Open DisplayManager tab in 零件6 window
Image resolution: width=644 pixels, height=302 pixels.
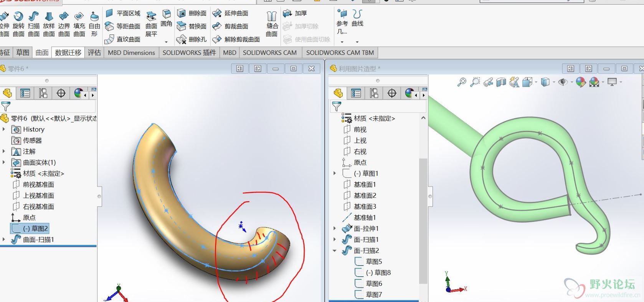79,93
